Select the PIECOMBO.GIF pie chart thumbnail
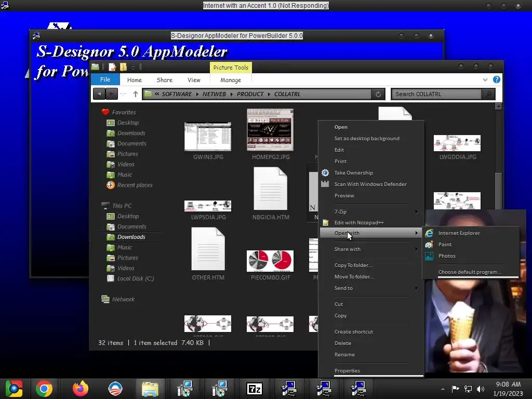 click(x=270, y=261)
